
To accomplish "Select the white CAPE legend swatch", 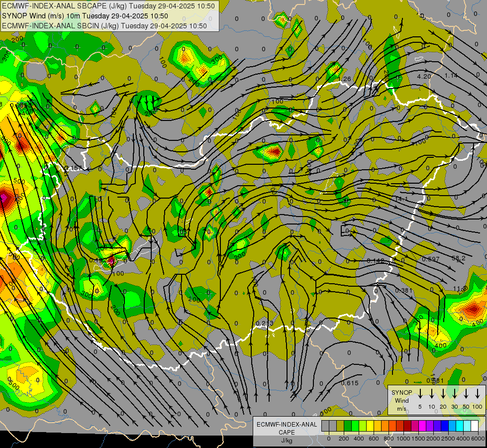I will [474, 426].
